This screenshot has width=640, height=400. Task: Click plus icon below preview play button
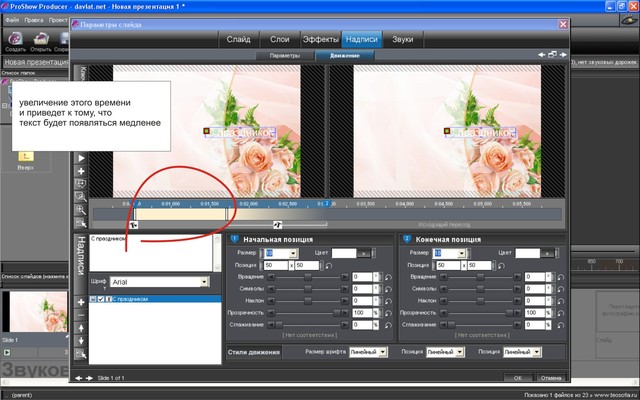coord(81,171)
